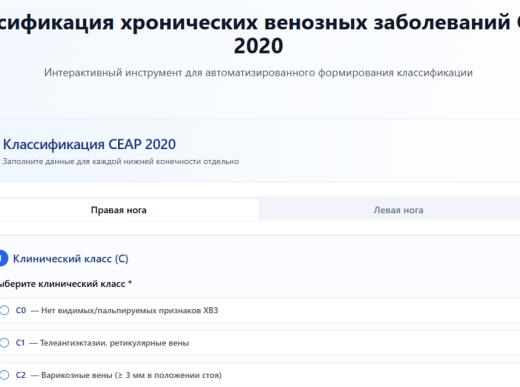The image size is (520, 387).
Task: Click the step number badge beside Клинический класс
Action: [x=3, y=258]
